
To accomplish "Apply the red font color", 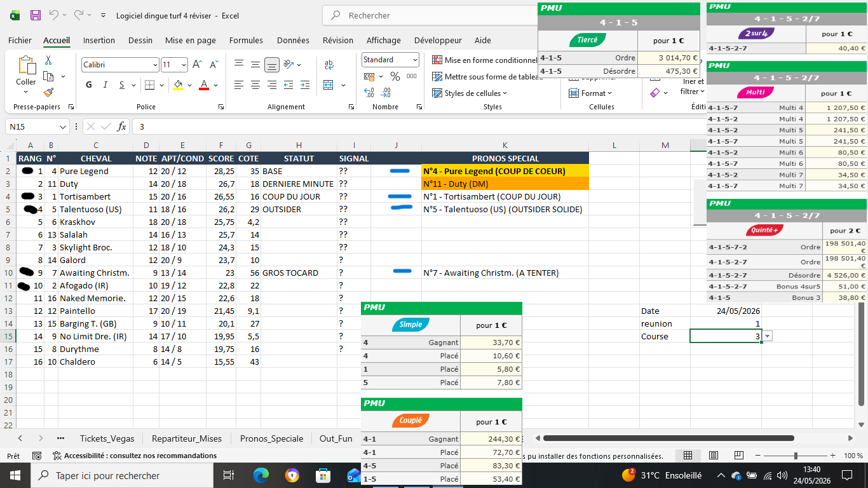I will [204, 85].
